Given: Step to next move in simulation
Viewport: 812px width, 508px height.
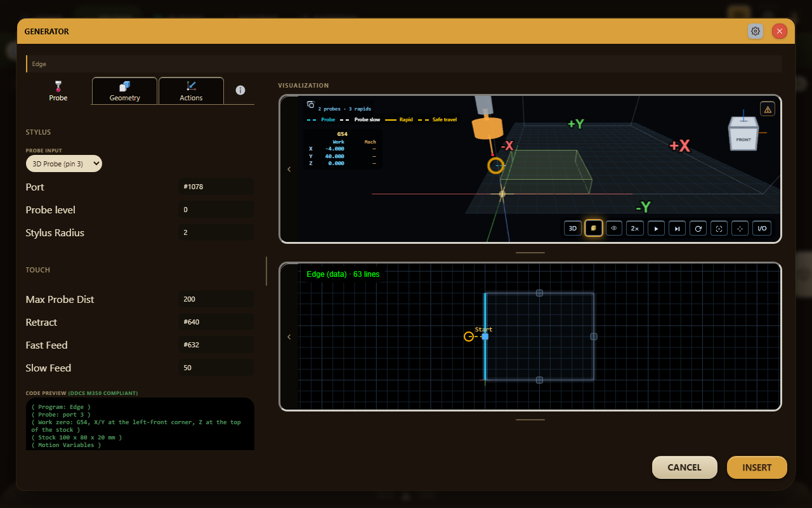Looking at the screenshot, I should click(x=677, y=229).
